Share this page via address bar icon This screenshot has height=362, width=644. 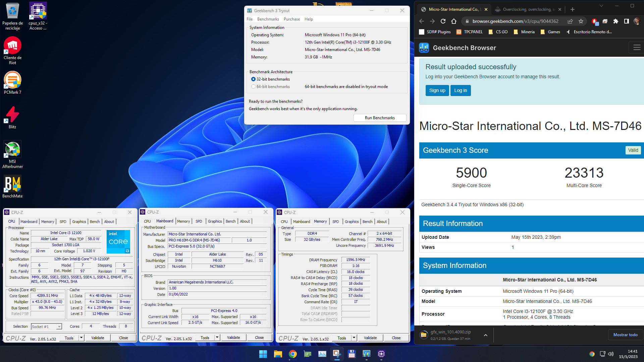click(x=570, y=21)
